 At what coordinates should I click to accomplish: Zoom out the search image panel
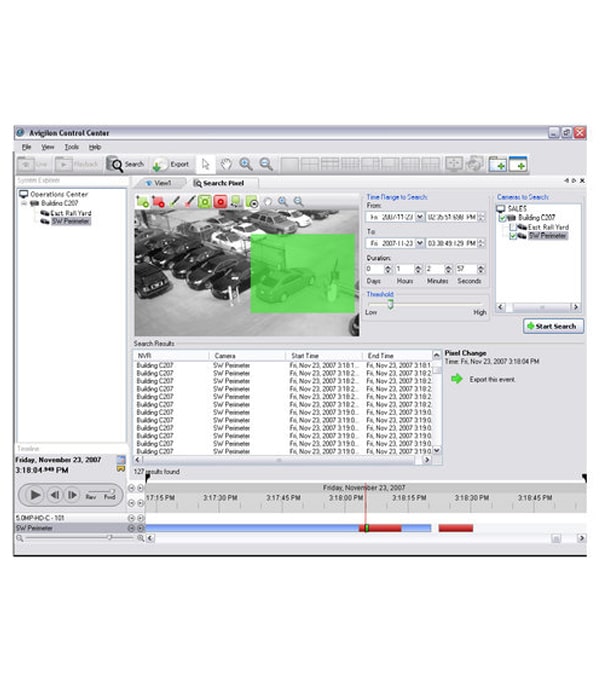pos(298,202)
